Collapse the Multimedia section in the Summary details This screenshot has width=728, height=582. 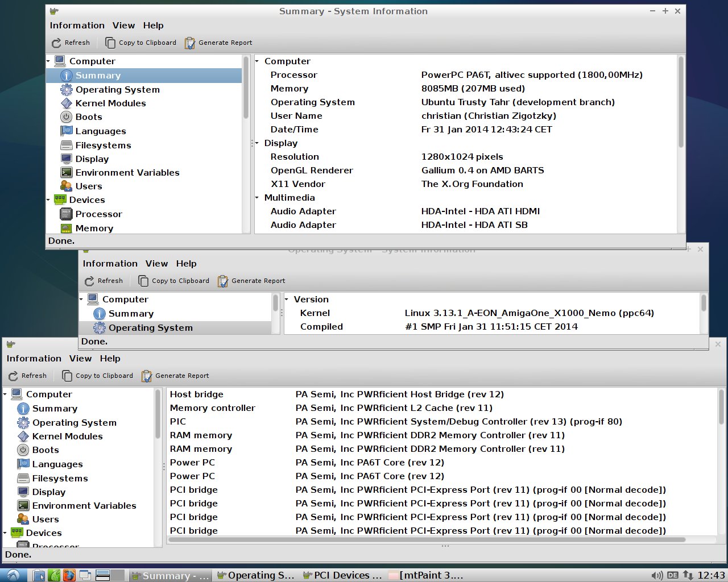[257, 198]
